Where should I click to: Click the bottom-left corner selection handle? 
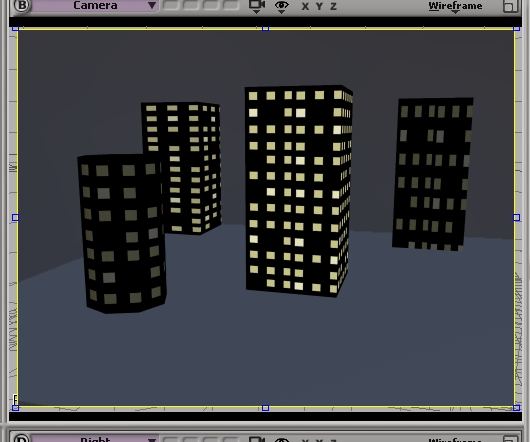(15, 408)
